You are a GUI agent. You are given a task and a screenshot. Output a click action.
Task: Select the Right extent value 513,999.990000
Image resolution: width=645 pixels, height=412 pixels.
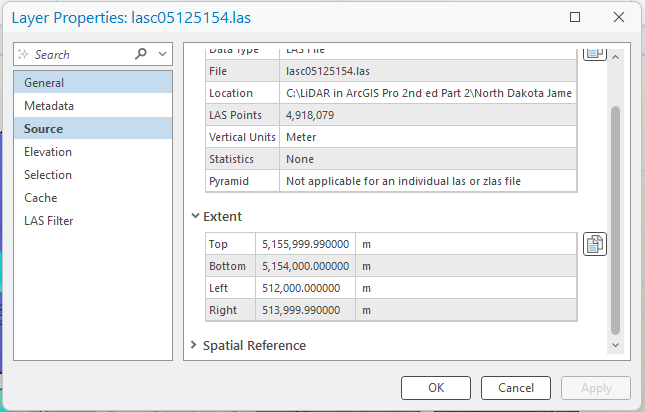(306, 310)
